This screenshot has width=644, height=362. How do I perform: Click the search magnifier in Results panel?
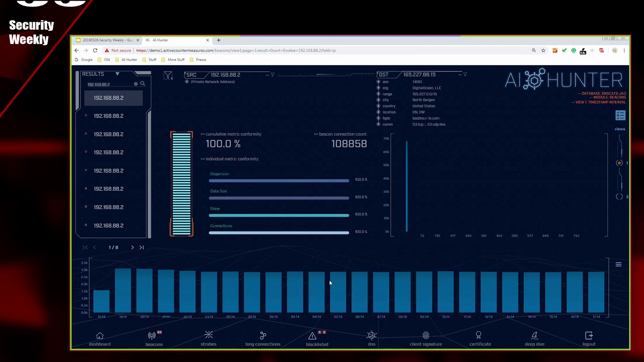tap(143, 84)
